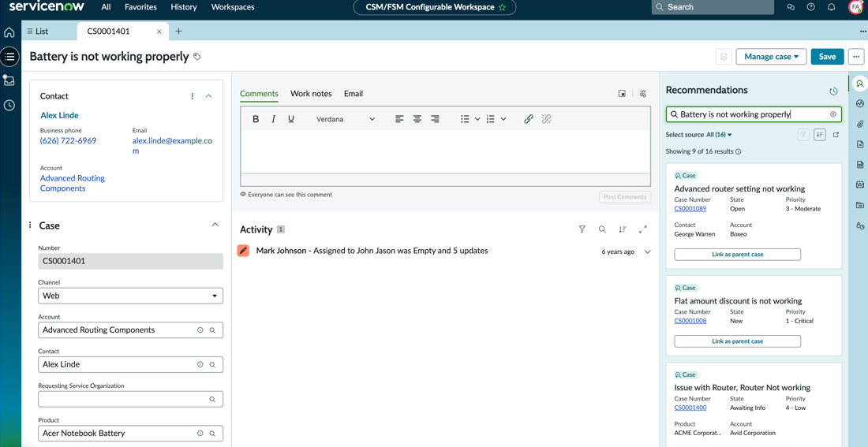Toggle underline formatting in comment editor
Viewport: 868px width, 447px height.
[291, 119]
